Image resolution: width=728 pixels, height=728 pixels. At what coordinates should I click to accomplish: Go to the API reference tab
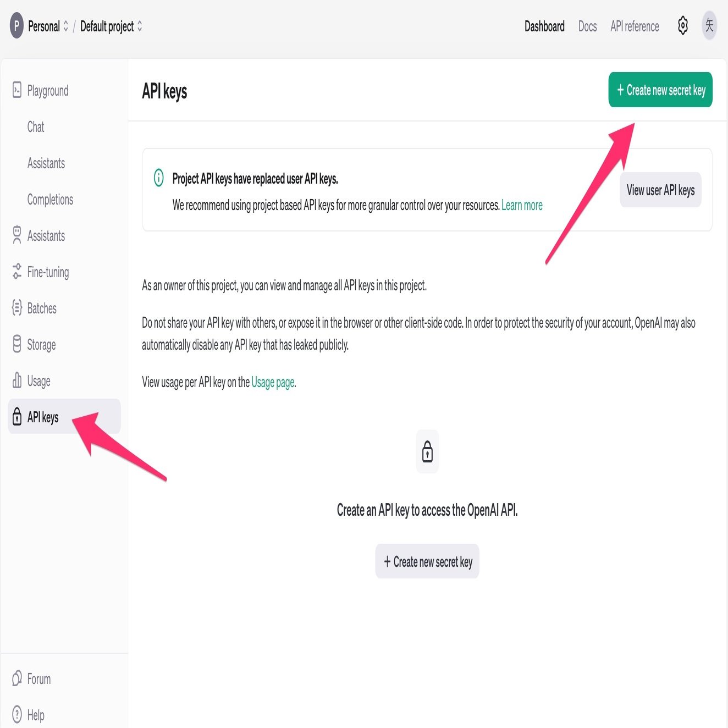(635, 26)
